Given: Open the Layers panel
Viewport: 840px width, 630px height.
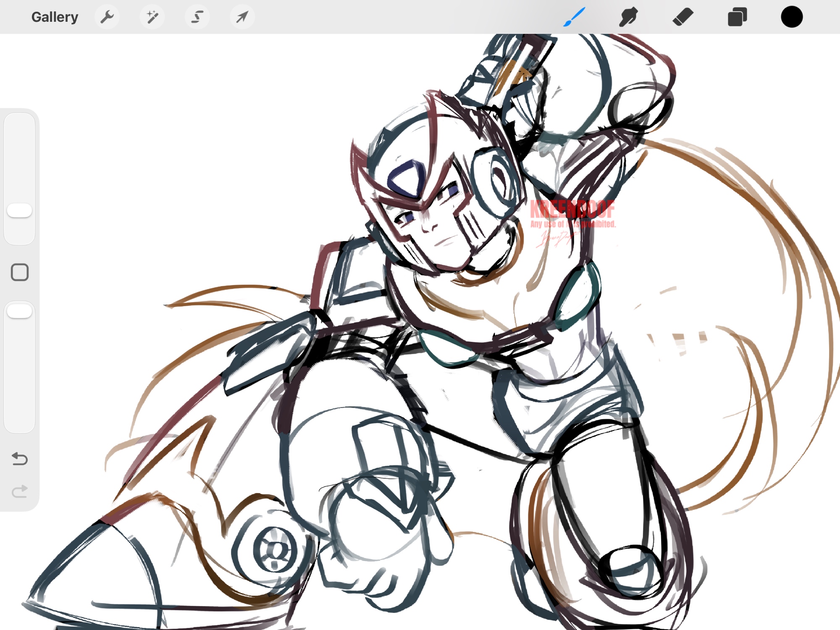Looking at the screenshot, I should 737,17.
